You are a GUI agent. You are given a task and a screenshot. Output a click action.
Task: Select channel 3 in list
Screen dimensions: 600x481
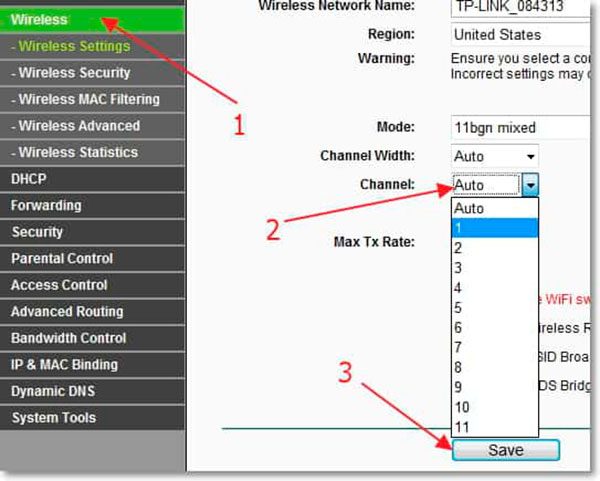(x=495, y=268)
